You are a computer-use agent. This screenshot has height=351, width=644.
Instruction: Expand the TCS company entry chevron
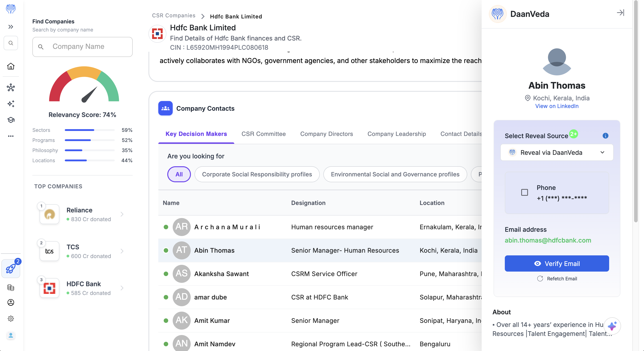pos(122,251)
